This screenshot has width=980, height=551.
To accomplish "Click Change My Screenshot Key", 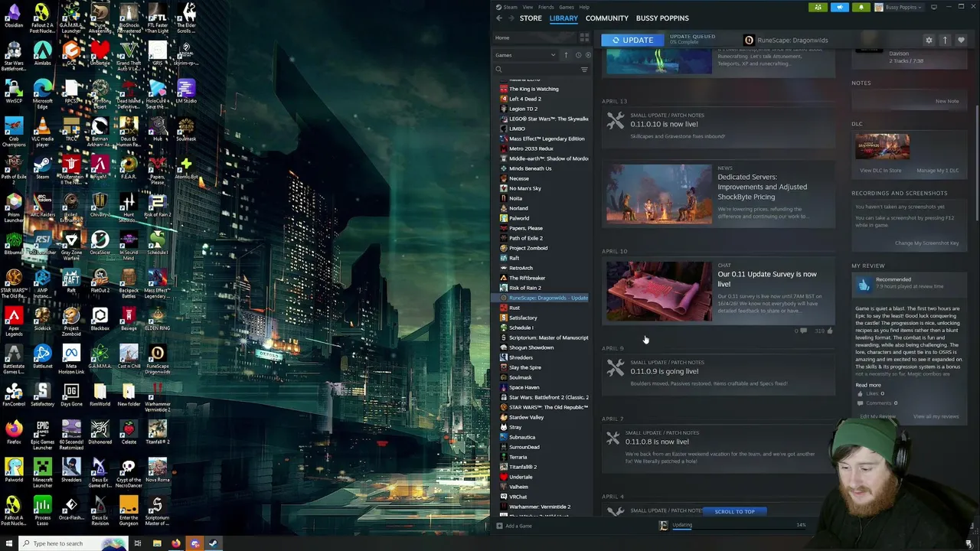I will coord(926,243).
